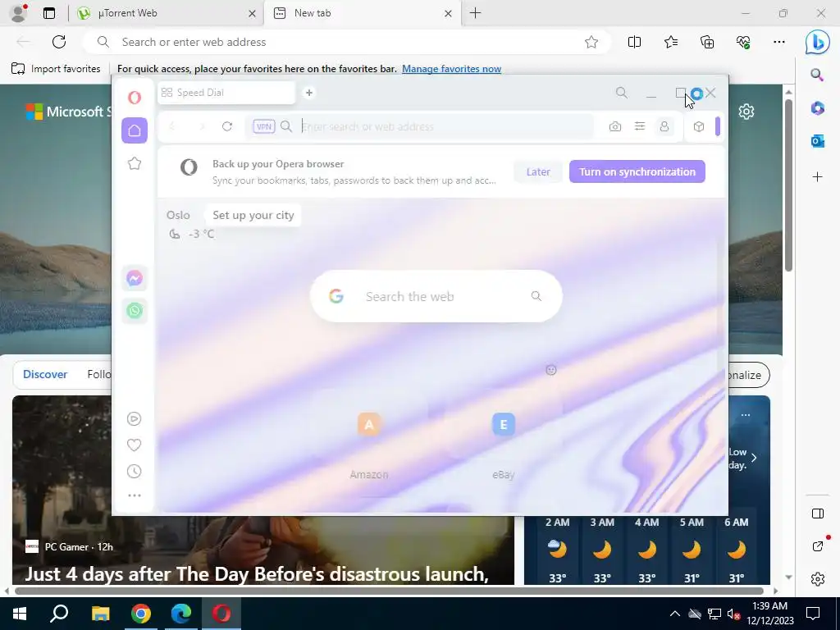
Task: Open the PC Gamer news headline
Action: coord(257,573)
